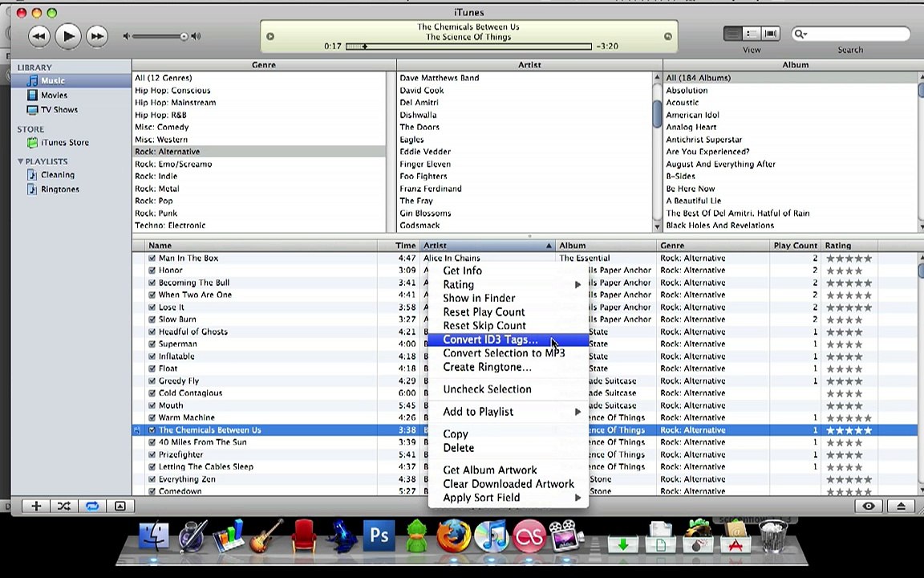Uncheck the Greedy Fly checkbox
Image resolution: width=924 pixels, height=578 pixels.
coord(152,381)
